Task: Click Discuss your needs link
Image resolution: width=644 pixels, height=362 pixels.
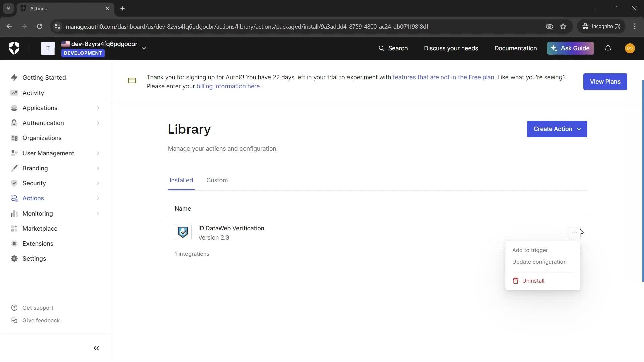Action: click(x=451, y=48)
